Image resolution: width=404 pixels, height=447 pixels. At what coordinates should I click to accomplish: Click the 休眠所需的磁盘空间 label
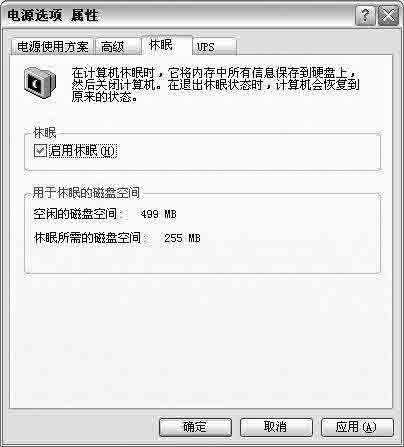click(88, 238)
